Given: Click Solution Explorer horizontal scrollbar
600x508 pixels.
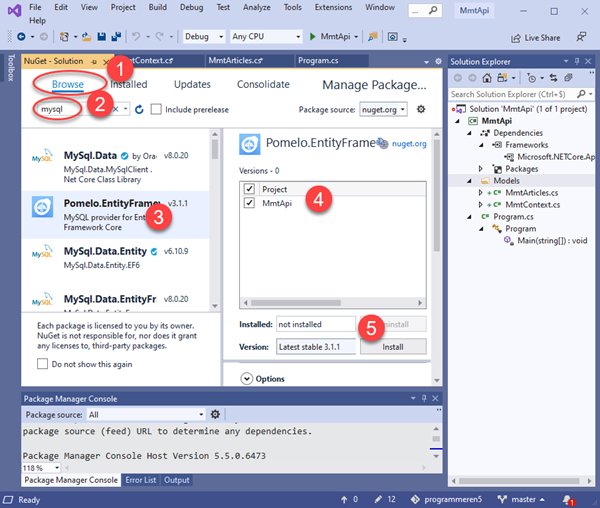Looking at the screenshot, I should pos(521,481).
